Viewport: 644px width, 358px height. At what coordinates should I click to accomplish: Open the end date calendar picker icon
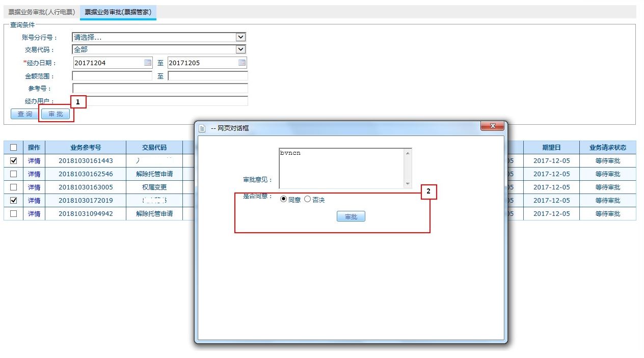click(243, 63)
